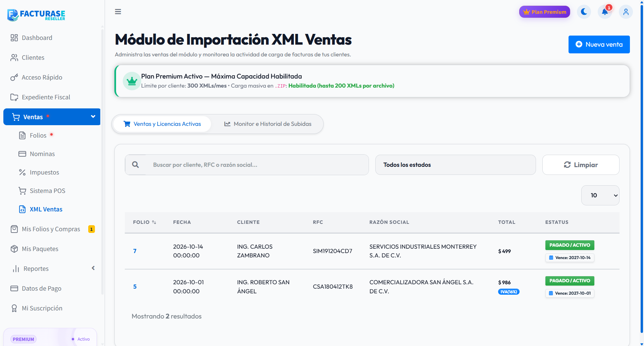Click the Facturase Reseller logo
This screenshot has height=346, width=644.
(x=36, y=15)
